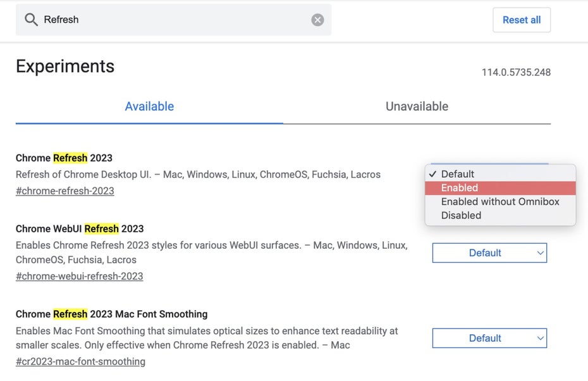Select Disabled in the dropdown menu
The width and height of the screenshot is (588, 381).
tap(500, 215)
